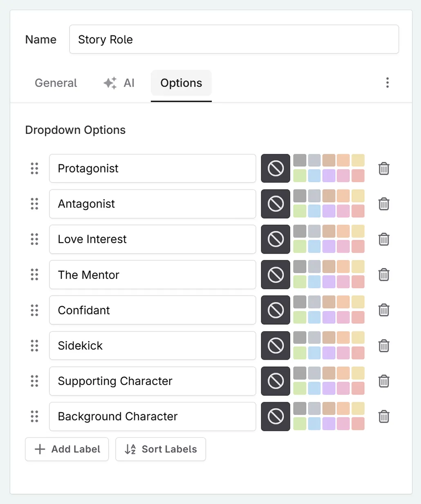Click the drag handle beside Confidant
The height and width of the screenshot is (504, 421).
click(x=34, y=310)
